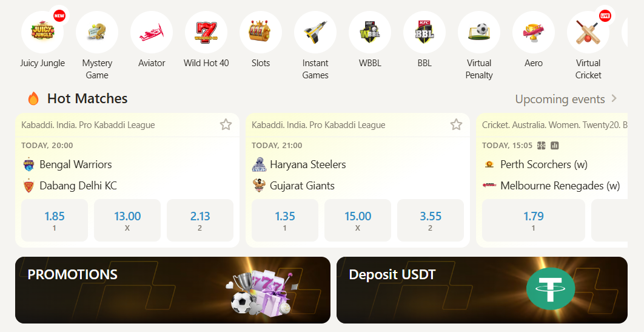Open the Virtual Cricket live icon

[x=588, y=32]
